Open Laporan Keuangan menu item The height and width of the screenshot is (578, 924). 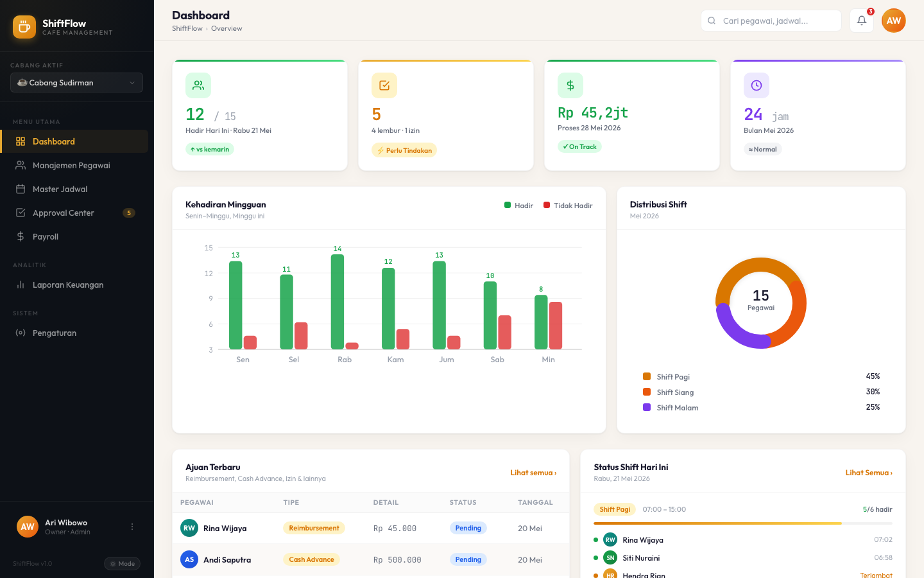pyautogui.click(x=74, y=285)
